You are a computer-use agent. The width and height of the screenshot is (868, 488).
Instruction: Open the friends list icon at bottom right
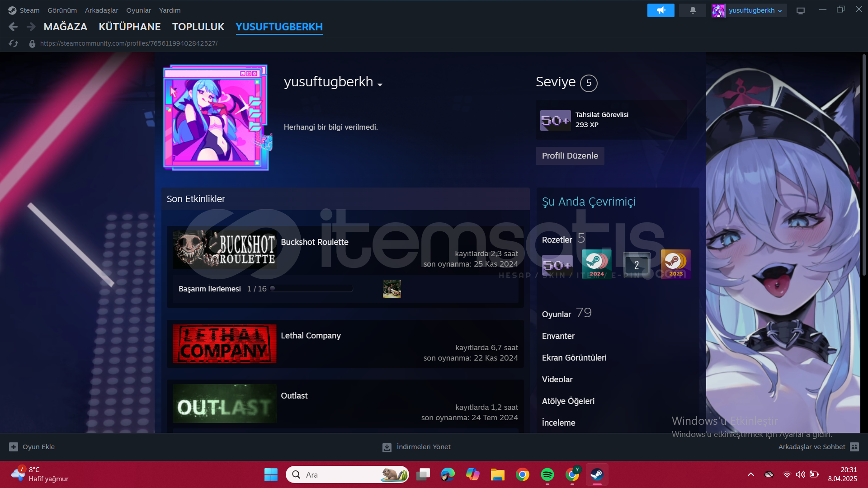pos(854,447)
